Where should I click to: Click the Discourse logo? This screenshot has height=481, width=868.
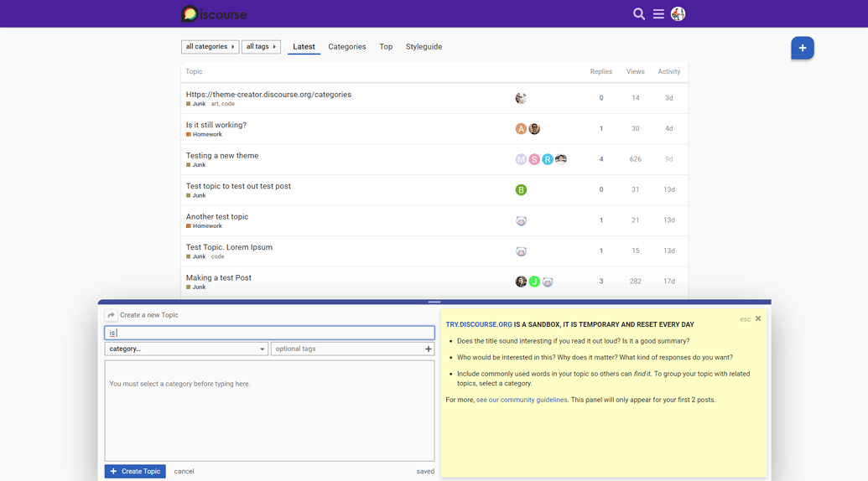(x=214, y=14)
